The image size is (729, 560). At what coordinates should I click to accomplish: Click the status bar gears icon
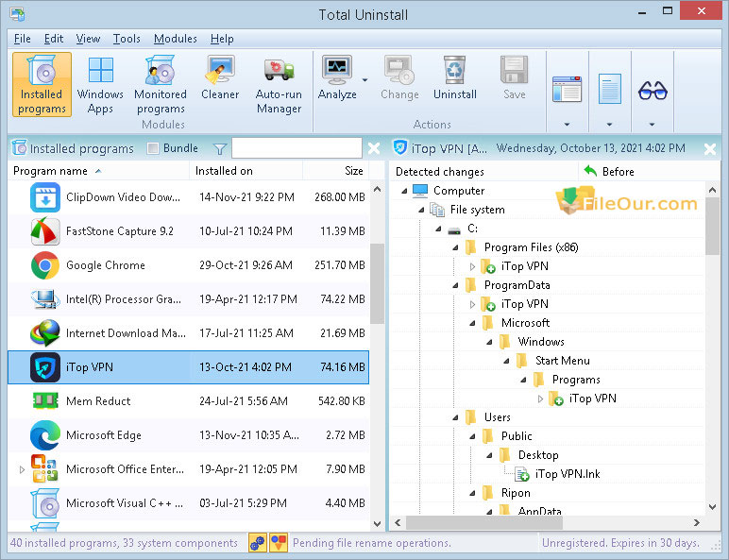tap(258, 543)
